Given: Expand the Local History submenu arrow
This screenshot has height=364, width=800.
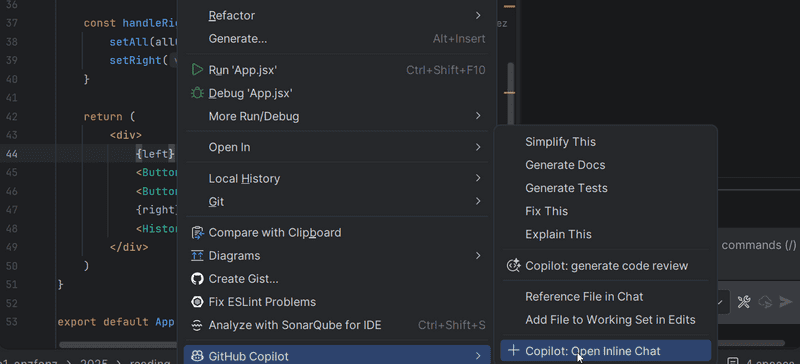Looking at the screenshot, I should point(478,178).
